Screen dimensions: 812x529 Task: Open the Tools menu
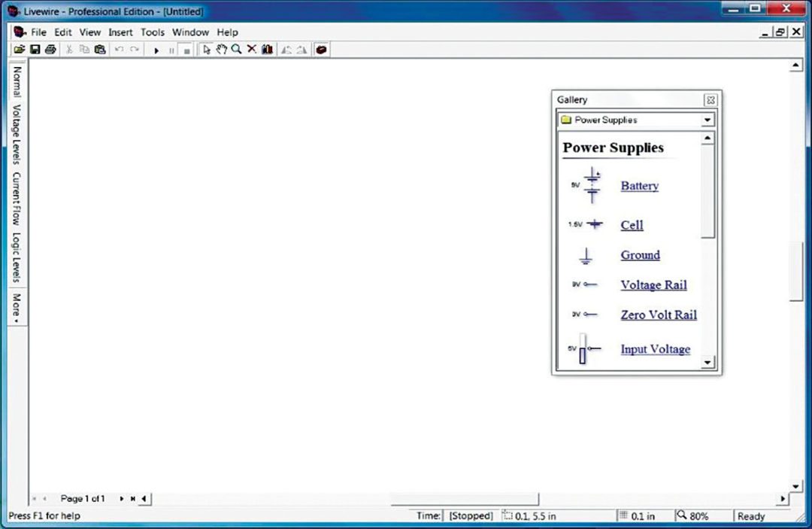tap(153, 32)
